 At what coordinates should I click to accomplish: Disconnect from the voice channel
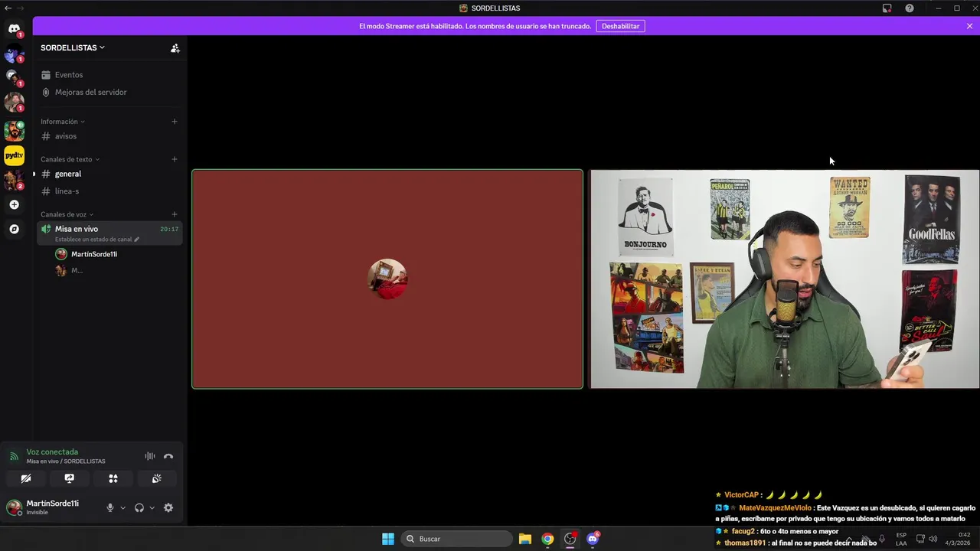point(168,456)
